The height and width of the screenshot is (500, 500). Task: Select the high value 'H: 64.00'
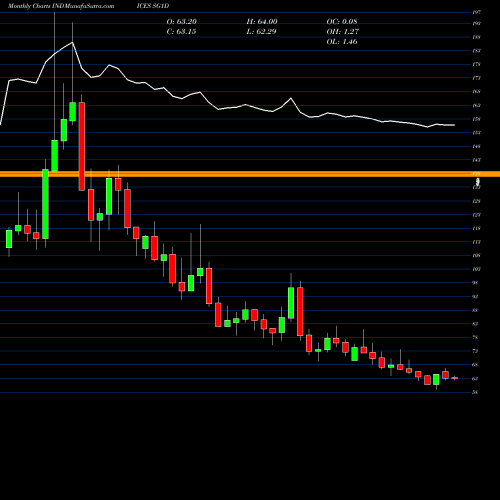click(x=262, y=21)
